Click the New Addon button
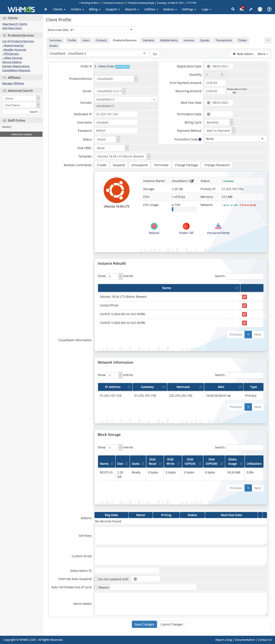 [243, 54]
